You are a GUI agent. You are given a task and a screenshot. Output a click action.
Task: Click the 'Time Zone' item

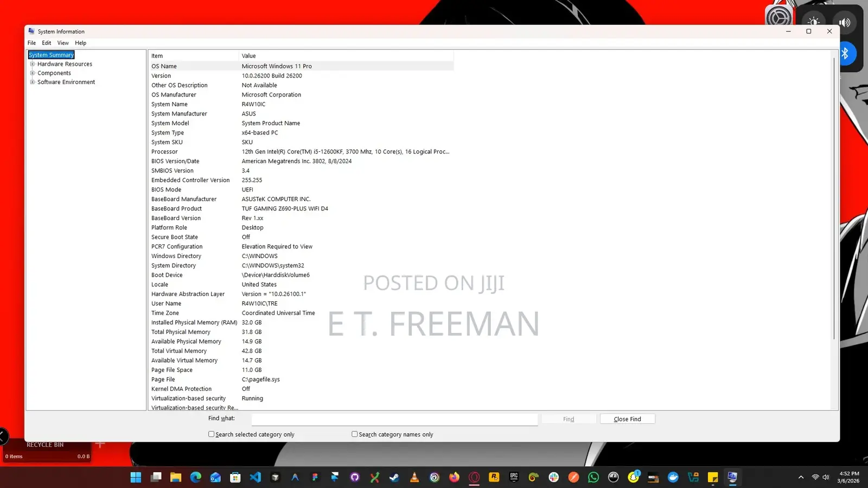165,313
